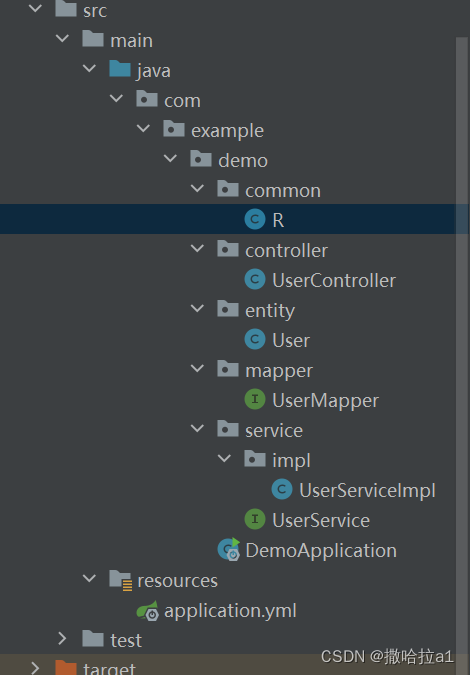470x675 pixels.
Task: Select the R class file name
Action: 278,220
